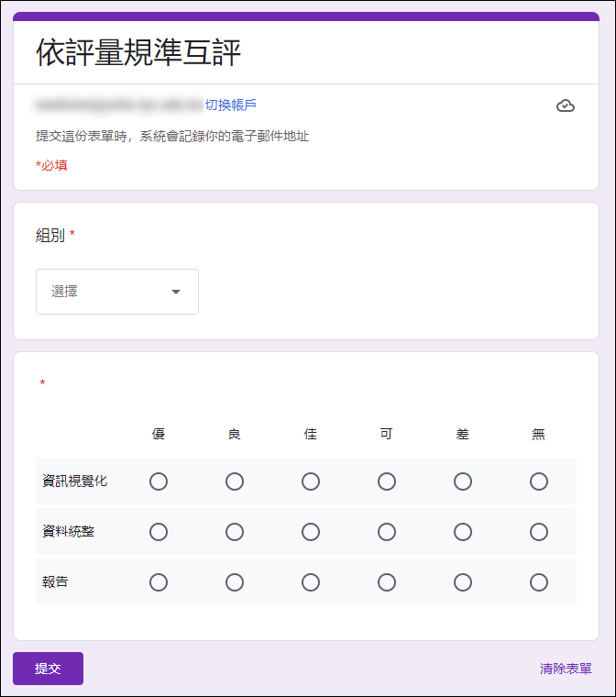Screen dimensions: 616x697
Task: Select 良 for 報告
Action: click(235, 582)
